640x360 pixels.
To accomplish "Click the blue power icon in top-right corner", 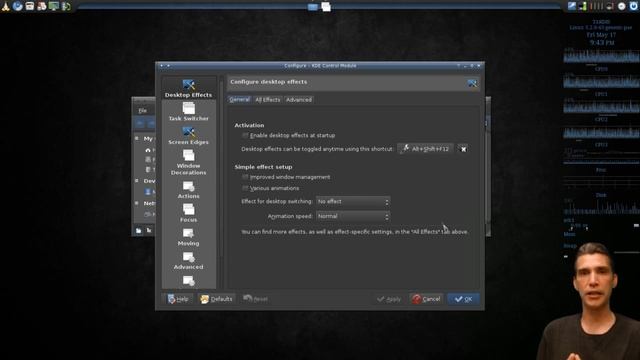I will point(633,6).
